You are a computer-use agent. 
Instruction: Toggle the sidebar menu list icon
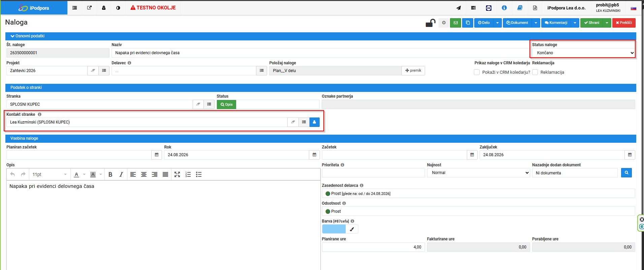point(75,8)
